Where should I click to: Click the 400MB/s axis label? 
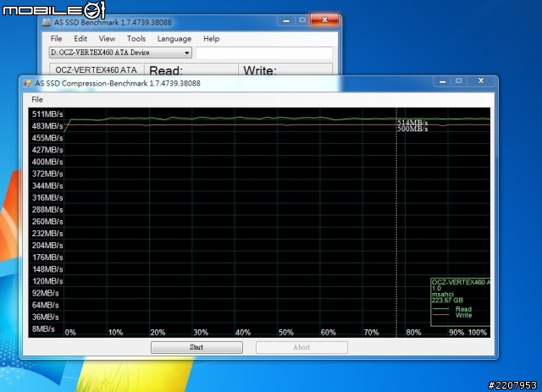click(x=47, y=162)
